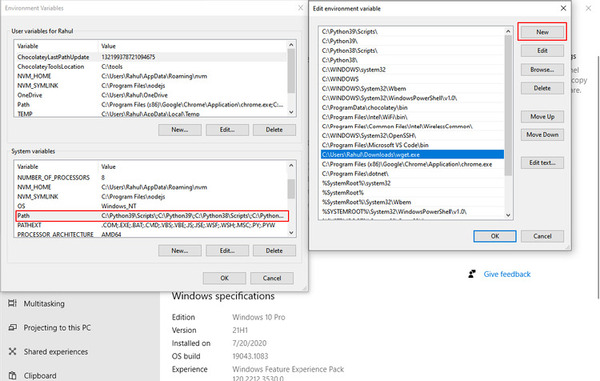Image resolution: width=600 pixels, height=381 pixels.
Task: Click Edit... under User variables for Rahul
Action: coord(227,130)
